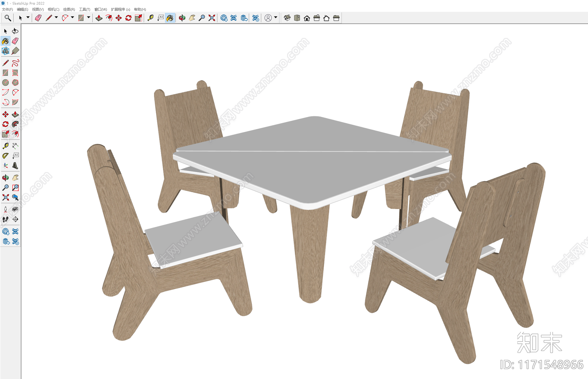Image resolution: width=588 pixels, height=379 pixels.
Task: Select the Lasso Select tool
Action: coord(15,31)
